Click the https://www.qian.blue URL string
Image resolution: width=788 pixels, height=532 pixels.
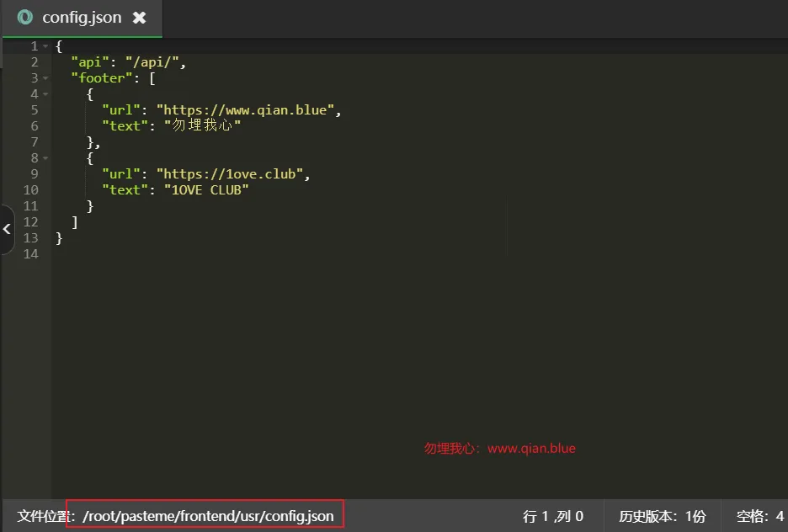point(245,110)
